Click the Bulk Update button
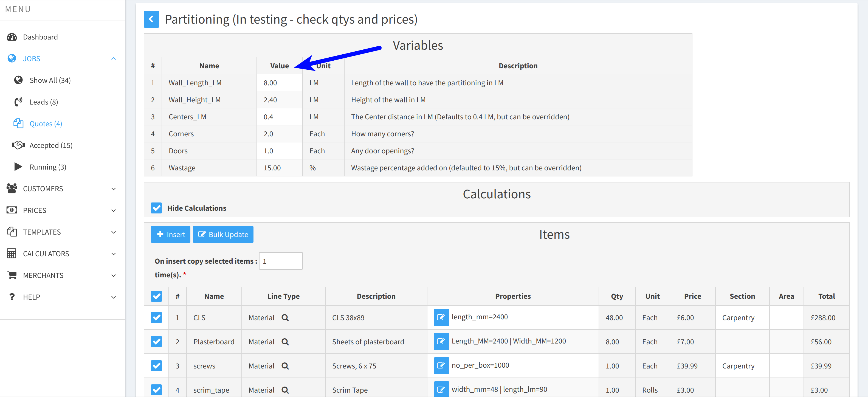The height and width of the screenshot is (397, 868). (x=223, y=234)
